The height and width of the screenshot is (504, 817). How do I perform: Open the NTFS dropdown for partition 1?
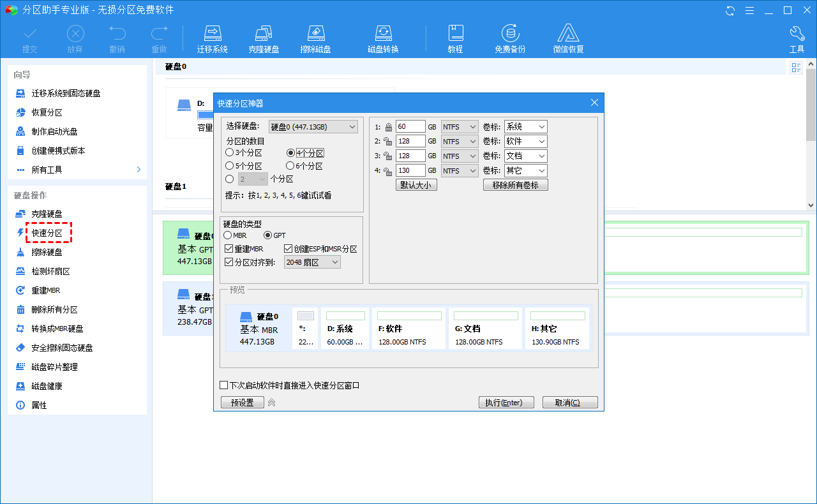tap(460, 127)
